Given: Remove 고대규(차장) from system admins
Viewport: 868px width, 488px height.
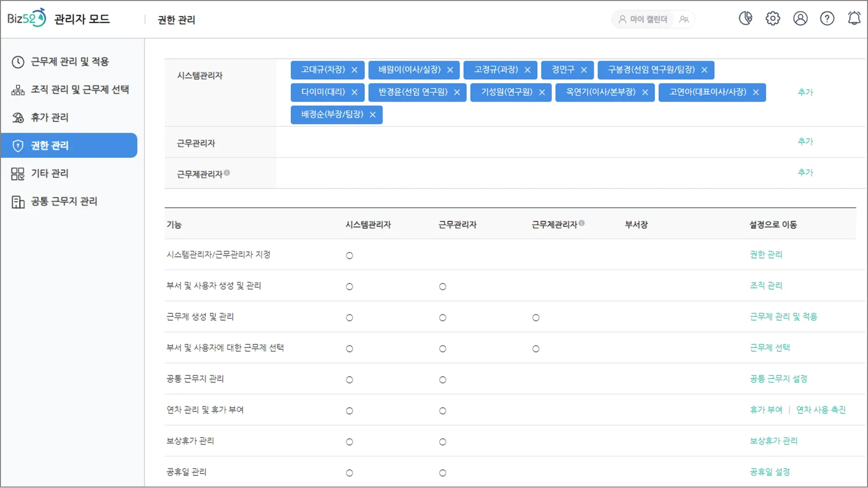Looking at the screenshot, I should tap(354, 70).
